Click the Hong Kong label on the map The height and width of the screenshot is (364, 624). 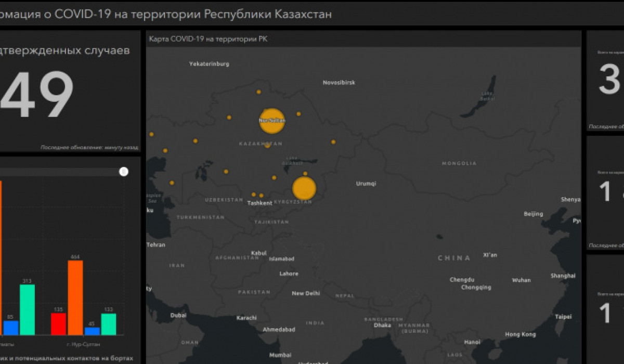(521, 334)
